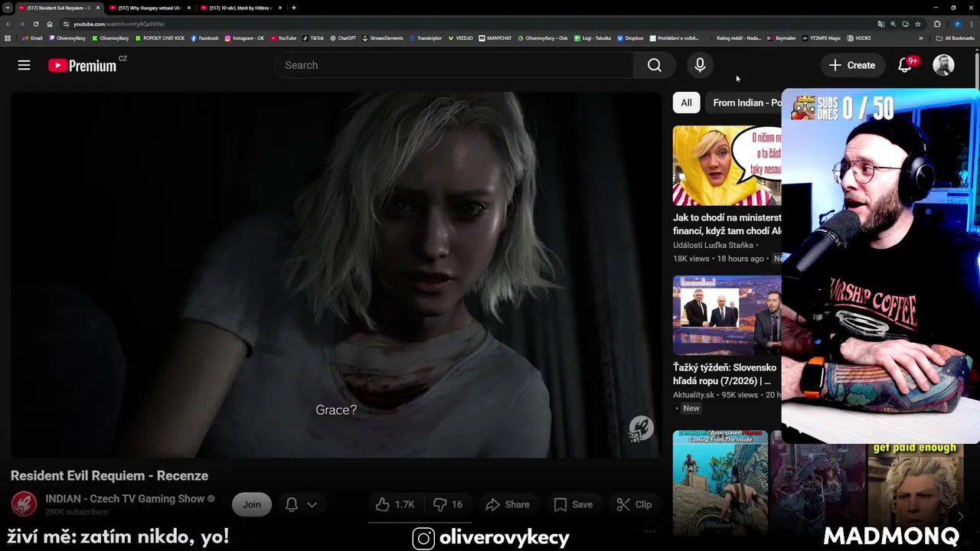Screen dimensions: 980x551
Task: Open the YouTube guide hamburger menu
Action: (24, 65)
